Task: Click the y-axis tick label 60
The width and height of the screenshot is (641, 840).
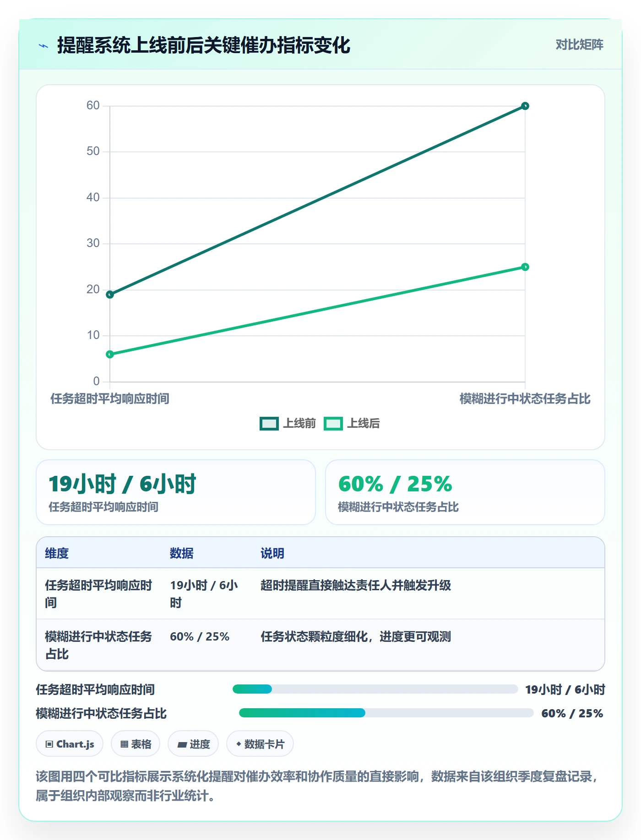Action: (x=93, y=106)
